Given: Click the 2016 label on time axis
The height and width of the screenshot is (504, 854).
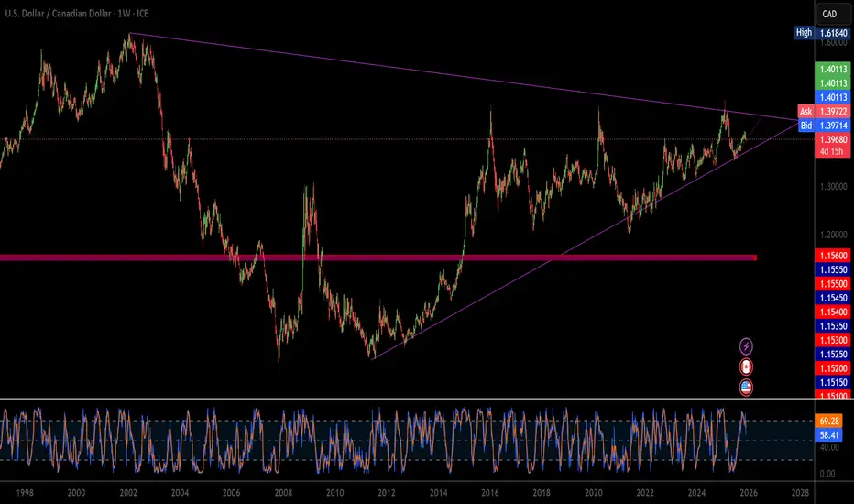Looking at the screenshot, I should click(x=490, y=493).
